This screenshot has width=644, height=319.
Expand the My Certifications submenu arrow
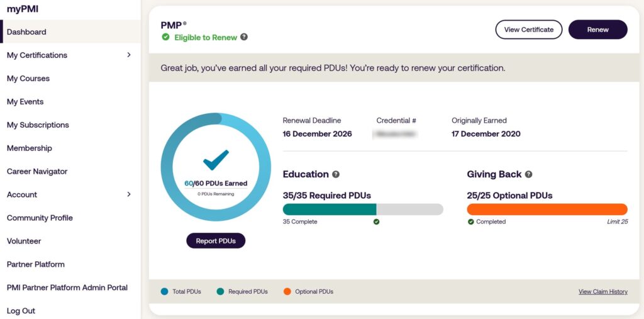click(x=129, y=55)
